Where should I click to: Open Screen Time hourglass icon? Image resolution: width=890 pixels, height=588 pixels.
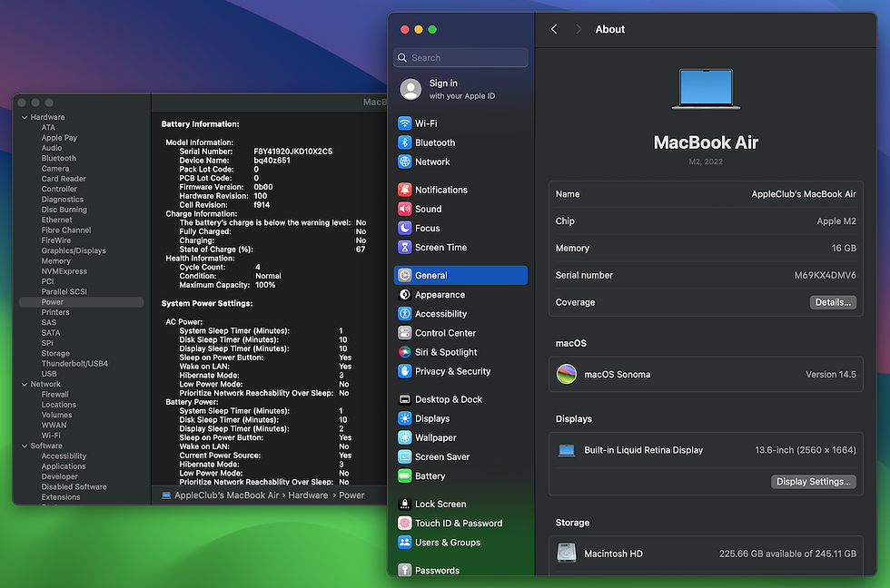404,247
